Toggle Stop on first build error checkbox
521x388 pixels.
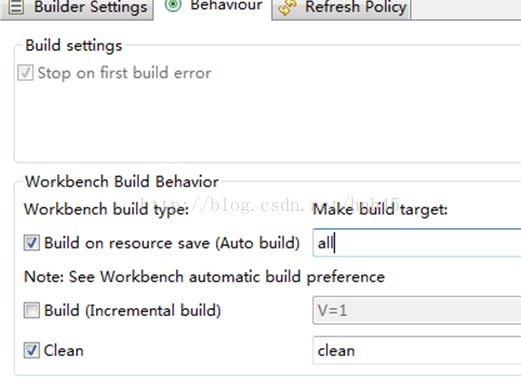tap(25, 73)
